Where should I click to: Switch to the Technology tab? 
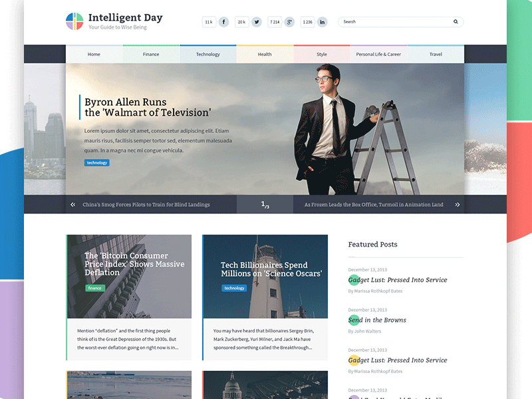point(208,54)
